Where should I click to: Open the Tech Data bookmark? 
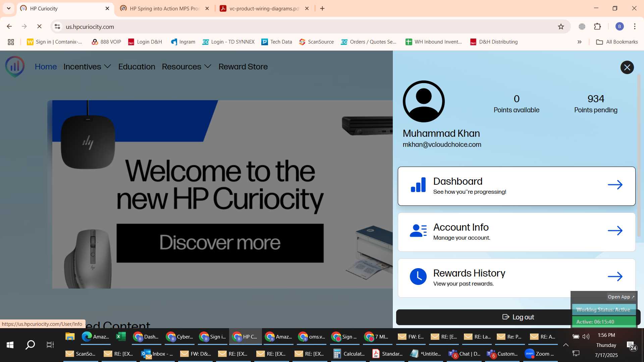tap(276, 42)
